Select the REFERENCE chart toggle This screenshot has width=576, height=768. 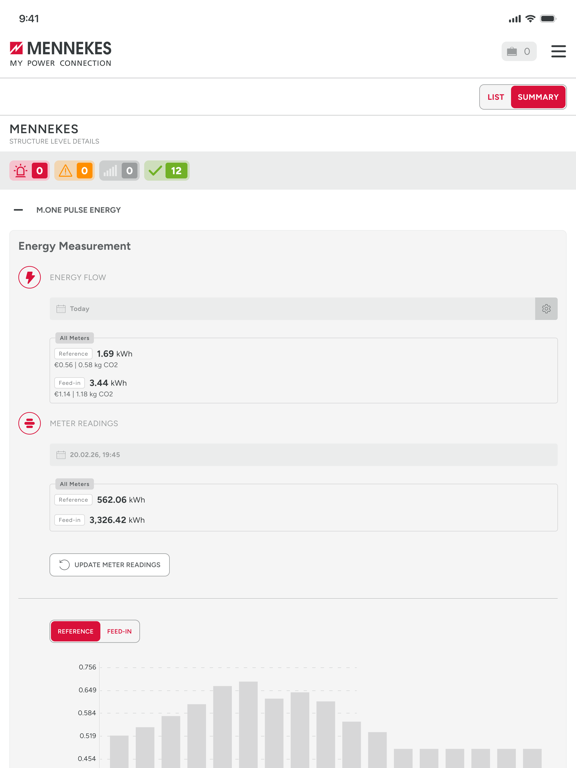(x=75, y=631)
